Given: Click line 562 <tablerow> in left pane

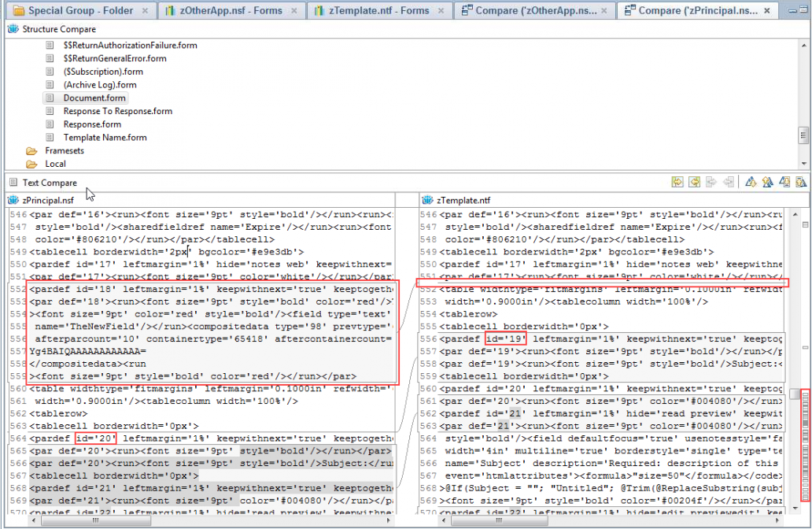Looking at the screenshot, I should [58, 413].
